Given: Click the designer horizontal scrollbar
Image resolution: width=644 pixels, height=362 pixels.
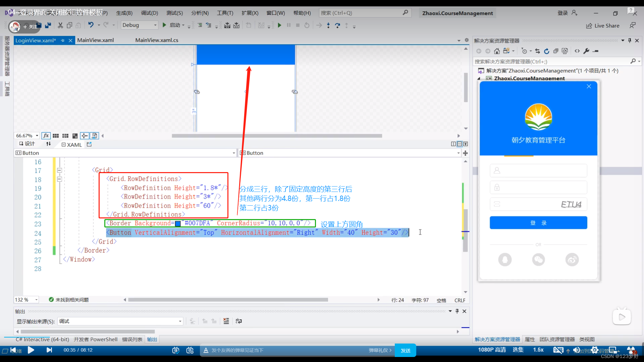Looking at the screenshot, I should (x=277, y=136).
